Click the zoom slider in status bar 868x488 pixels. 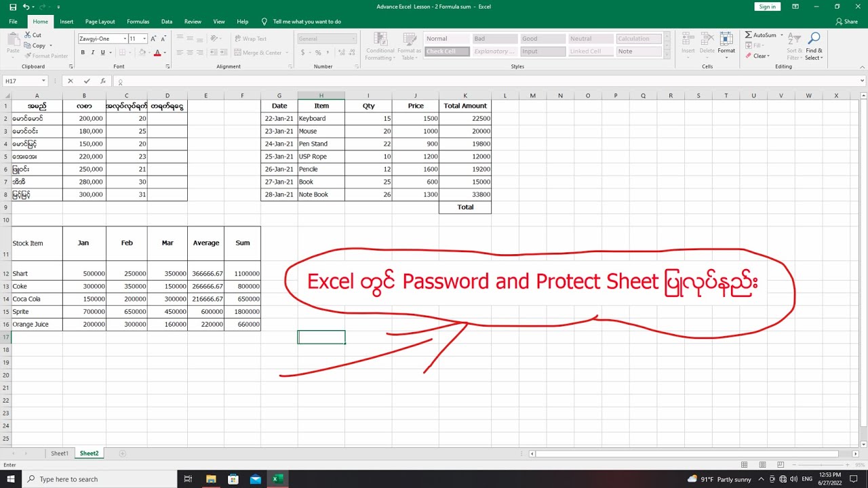822,465
